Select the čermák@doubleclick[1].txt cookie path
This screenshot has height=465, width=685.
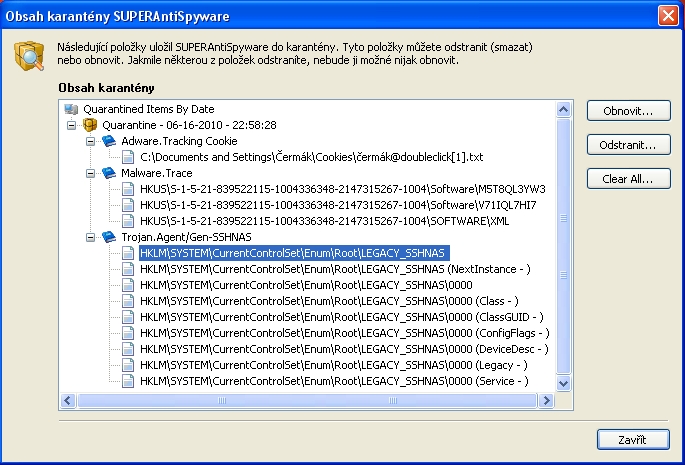click(x=311, y=157)
